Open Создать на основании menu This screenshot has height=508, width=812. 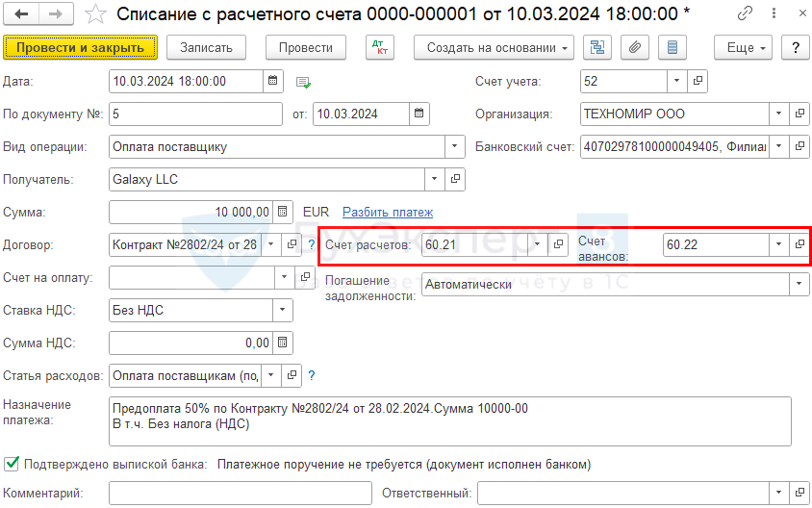tap(494, 47)
